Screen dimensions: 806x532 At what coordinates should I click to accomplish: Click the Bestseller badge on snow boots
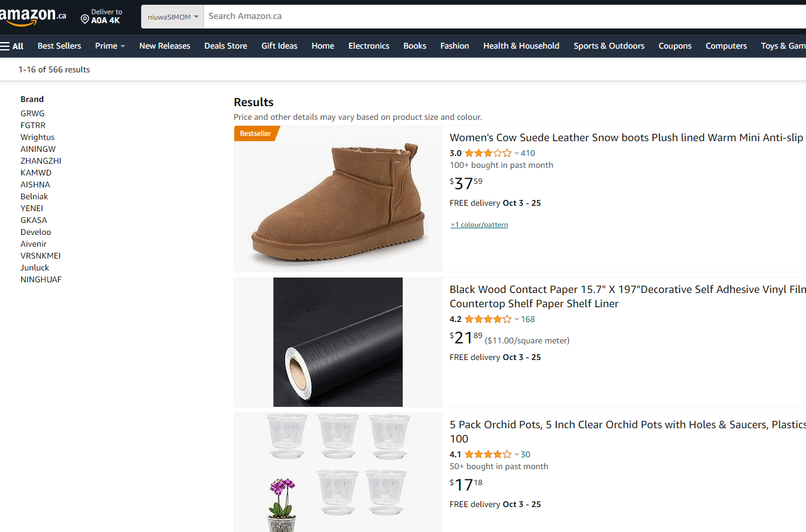coord(255,133)
